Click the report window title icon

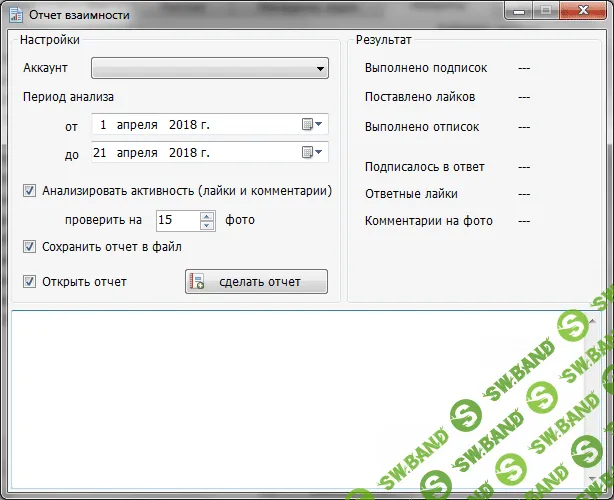pyautogui.click(x=16, y=14)
